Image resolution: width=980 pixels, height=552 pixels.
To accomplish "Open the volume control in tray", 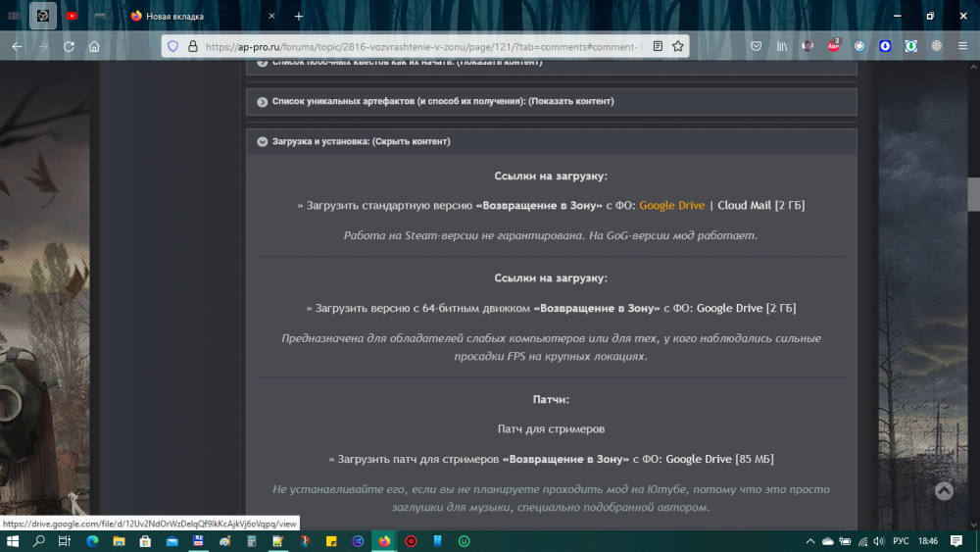I will point(879,541).
